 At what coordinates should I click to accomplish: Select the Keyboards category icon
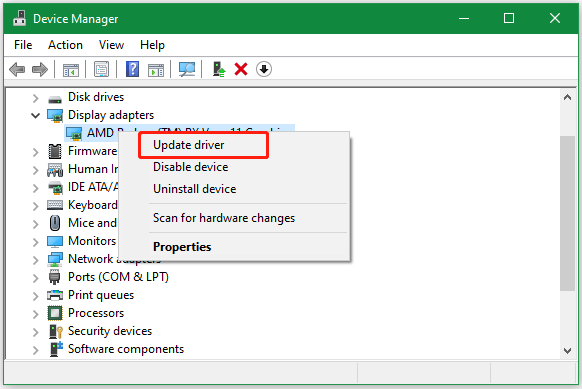(55, 205)
